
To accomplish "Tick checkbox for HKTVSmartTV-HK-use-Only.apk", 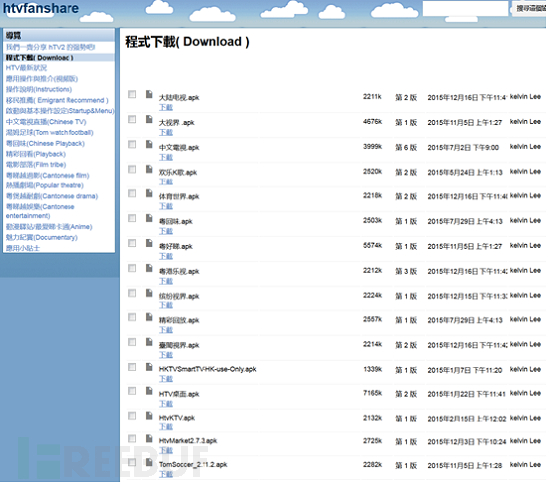I will [132, 367].
